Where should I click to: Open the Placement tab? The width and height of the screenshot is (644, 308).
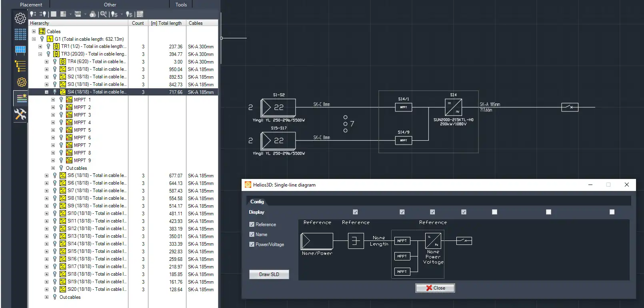click(x=31, y=5)
